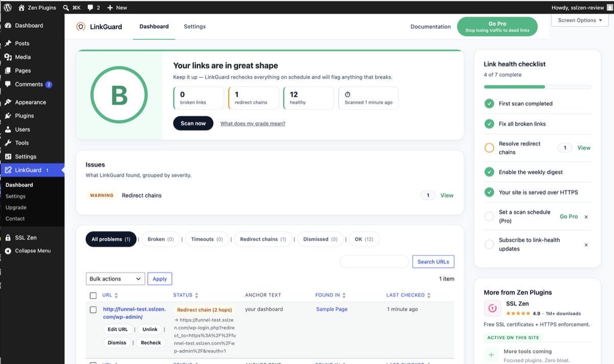Sort table by the URL column
Image resolution: width=614 pixels, height=364 pixels.
(110, 295)
